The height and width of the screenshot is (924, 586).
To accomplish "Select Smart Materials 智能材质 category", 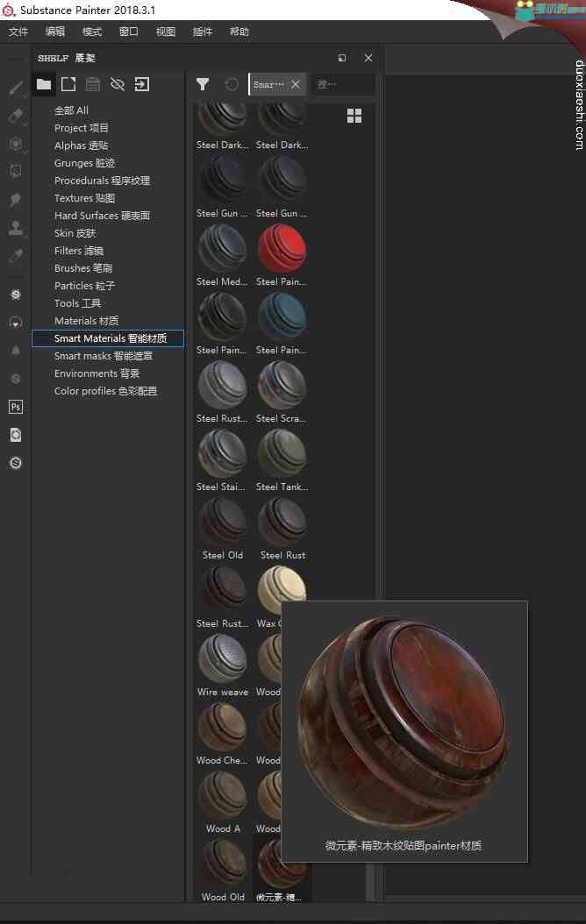I will click(108, 338).
